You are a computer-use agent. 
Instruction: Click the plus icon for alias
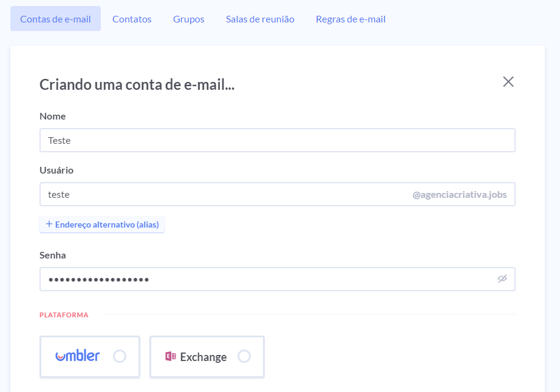click(49, 225)
